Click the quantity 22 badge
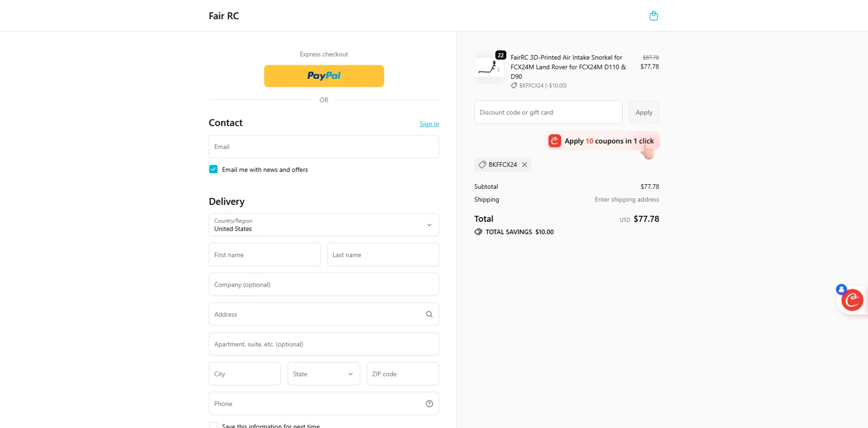Screen dimensions: 868x428 [x=501, y=55]
